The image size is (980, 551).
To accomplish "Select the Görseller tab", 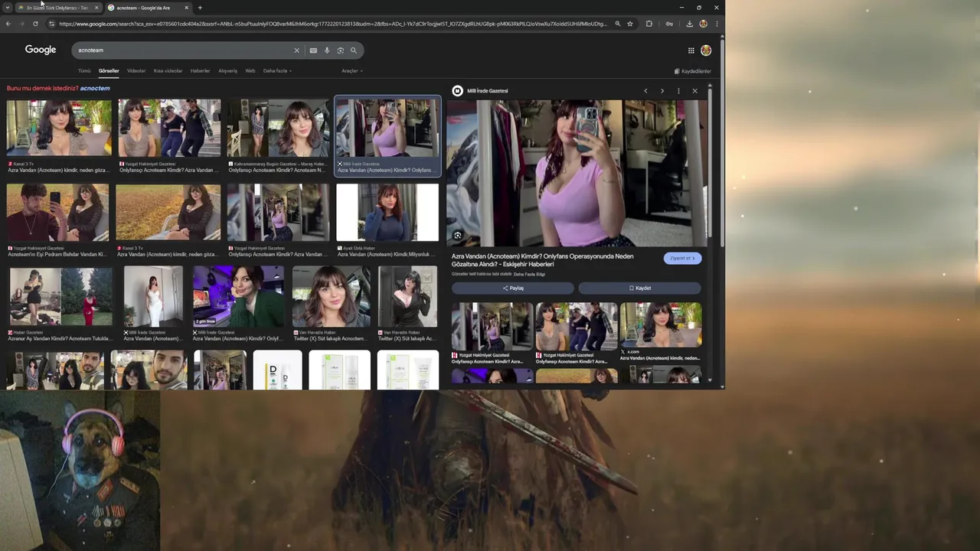I will [x=109, y=71].
